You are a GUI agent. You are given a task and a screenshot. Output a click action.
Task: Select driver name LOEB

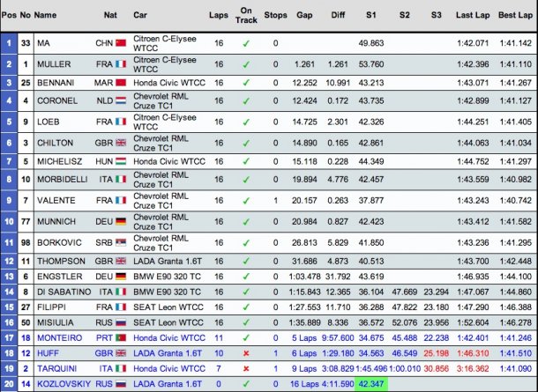tap(48, 122)
